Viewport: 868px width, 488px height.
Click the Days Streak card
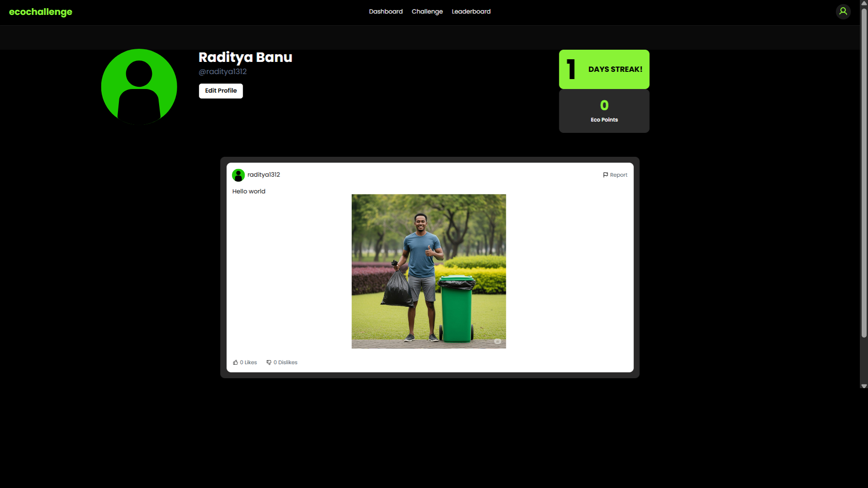pyautogui.click(x=604, y=69)
